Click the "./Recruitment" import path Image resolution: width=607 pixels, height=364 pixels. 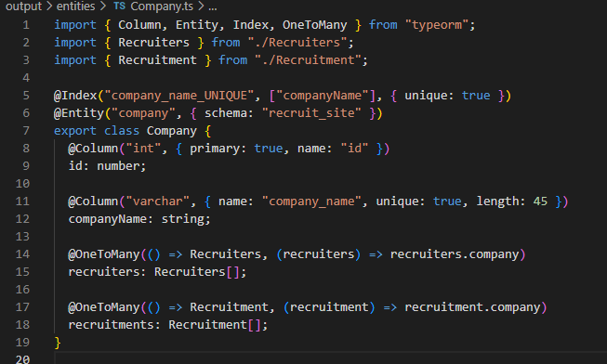click(308, 60)
